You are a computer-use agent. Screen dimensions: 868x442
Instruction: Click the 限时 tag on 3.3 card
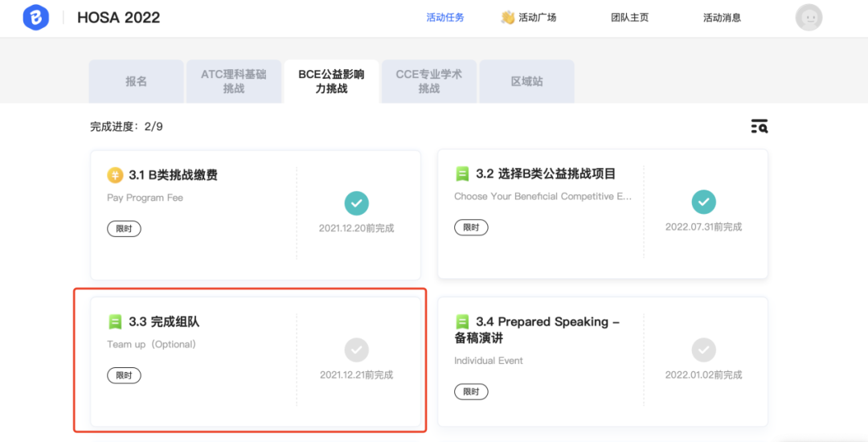coord(124,375)
